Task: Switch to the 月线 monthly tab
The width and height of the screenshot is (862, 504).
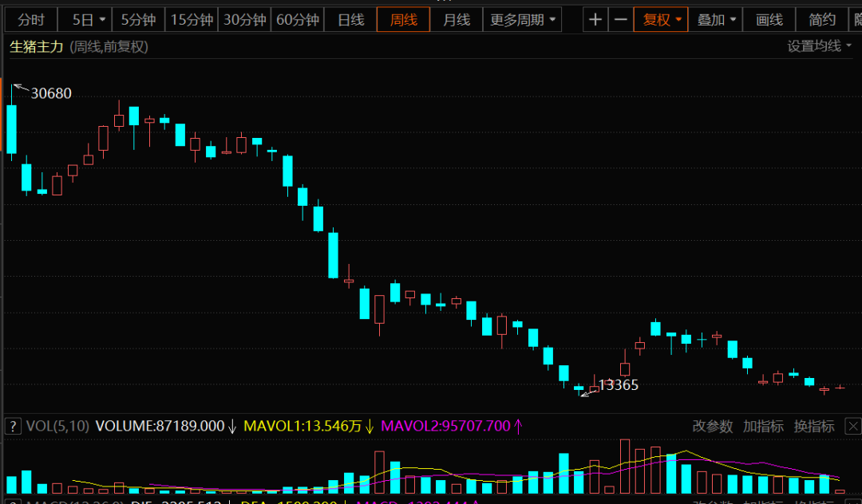Action: 457,20
